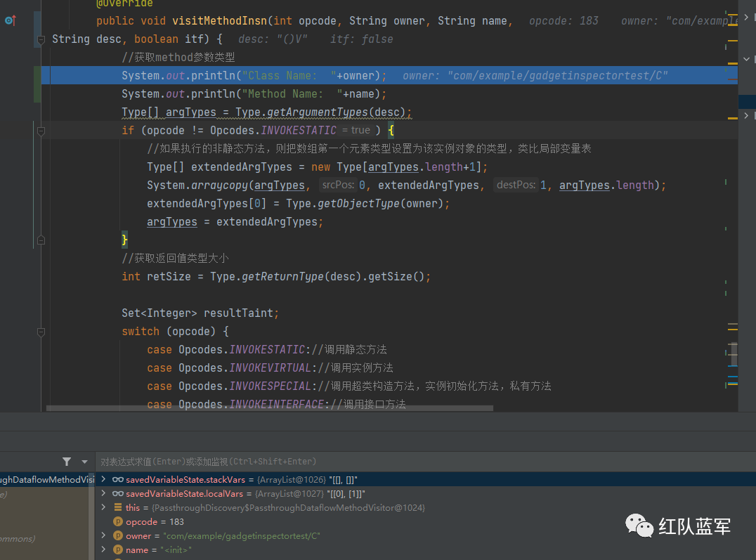Click the destPos parameter hint
Image resolution: width=756 pixels, height=560 pixels.
point(516,185)
